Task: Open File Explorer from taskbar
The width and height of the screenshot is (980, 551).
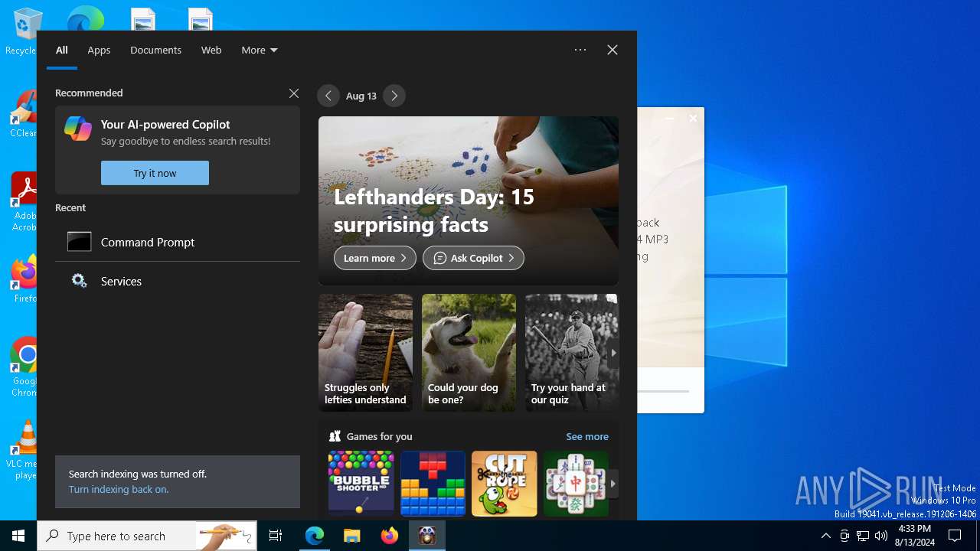Action: 351,536
